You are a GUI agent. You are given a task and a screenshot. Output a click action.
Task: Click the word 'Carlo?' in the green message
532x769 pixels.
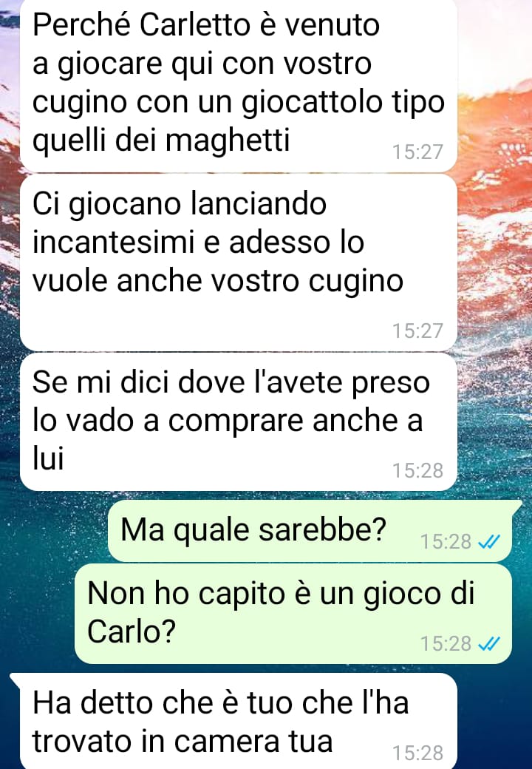coord(132,631)
